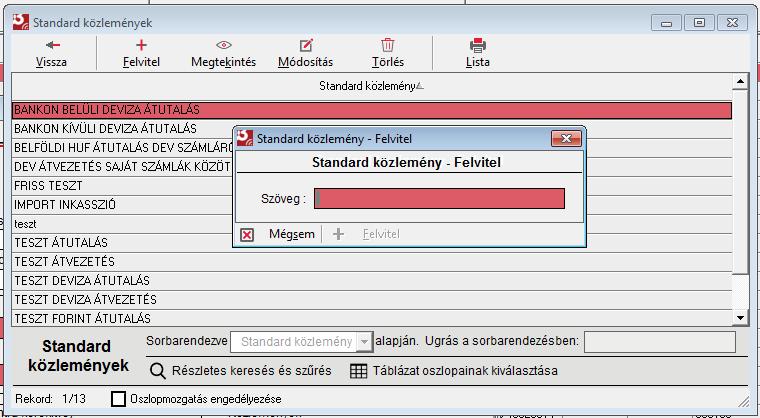Select row BANKON BELÜLI DEVIZA ÁTUTALÁS
The width and height of the screenshot is (760, 418).
tap(372, 110)
